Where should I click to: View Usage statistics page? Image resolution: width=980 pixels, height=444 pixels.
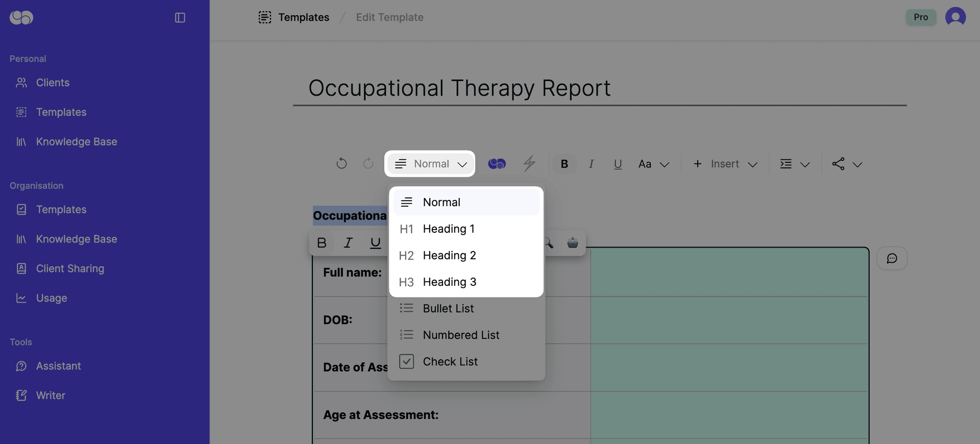(52, 299)
